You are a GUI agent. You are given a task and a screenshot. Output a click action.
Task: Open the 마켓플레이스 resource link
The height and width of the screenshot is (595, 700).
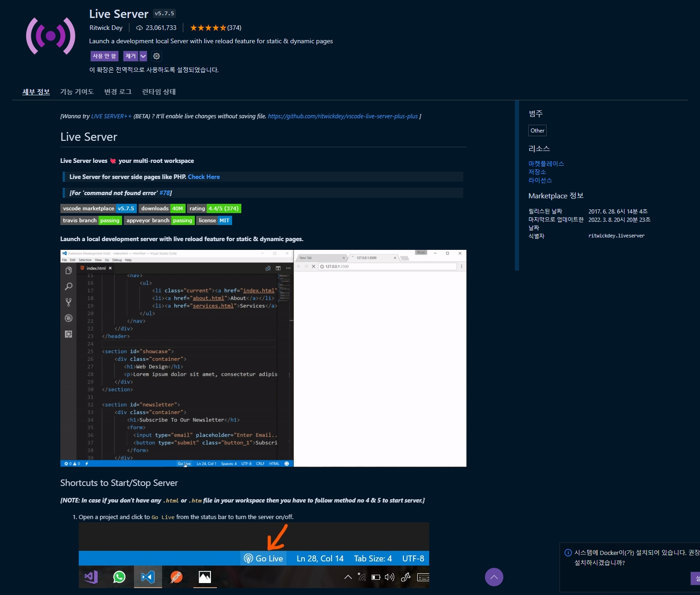546,164
